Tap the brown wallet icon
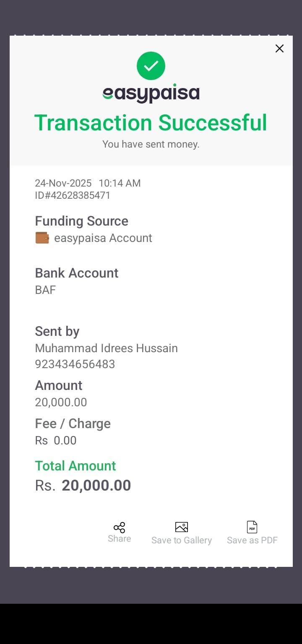The image size is (302, 644). click(x=42, y=238)
